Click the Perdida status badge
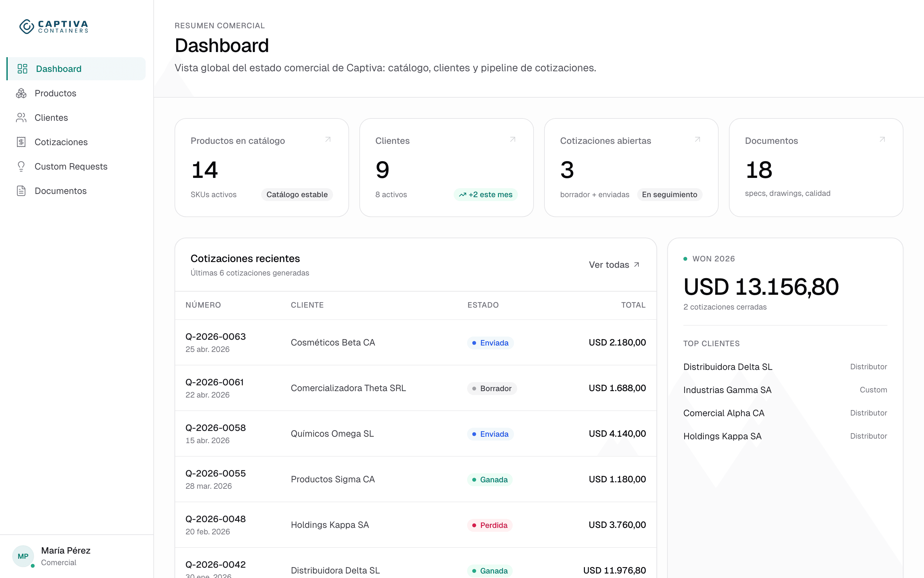 coord(490,525)
